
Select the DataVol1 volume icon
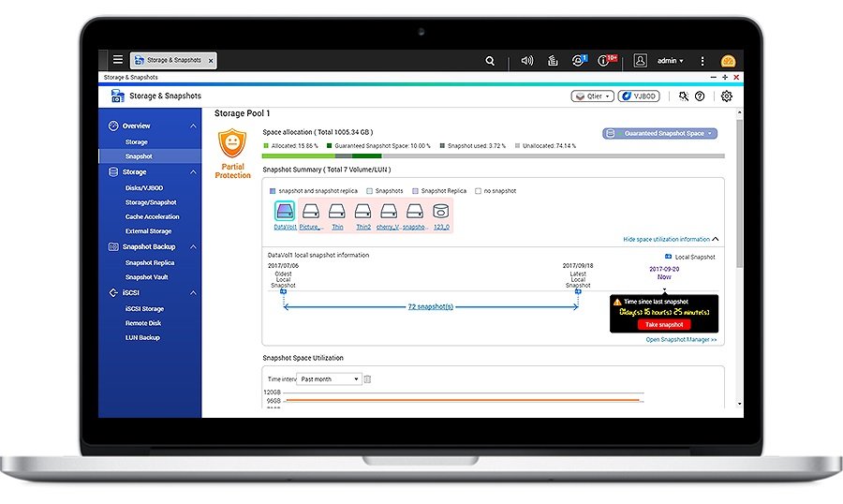[x=285, y=212]
